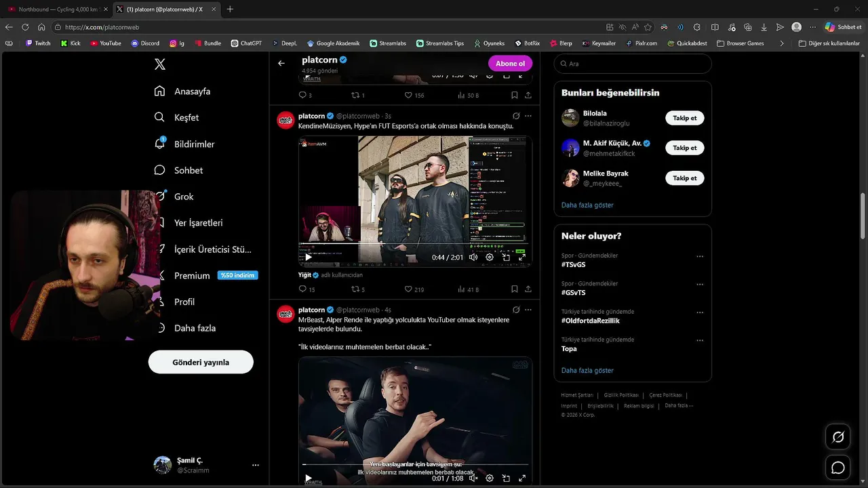Open Edge split screen icon

[x=715, y=27]
